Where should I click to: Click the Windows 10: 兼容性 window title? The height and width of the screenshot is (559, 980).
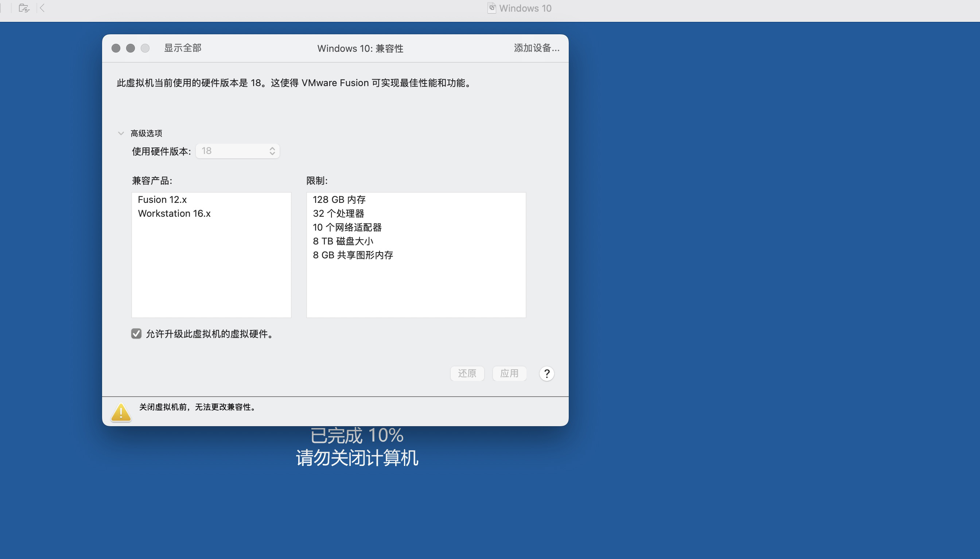(360, 49)
